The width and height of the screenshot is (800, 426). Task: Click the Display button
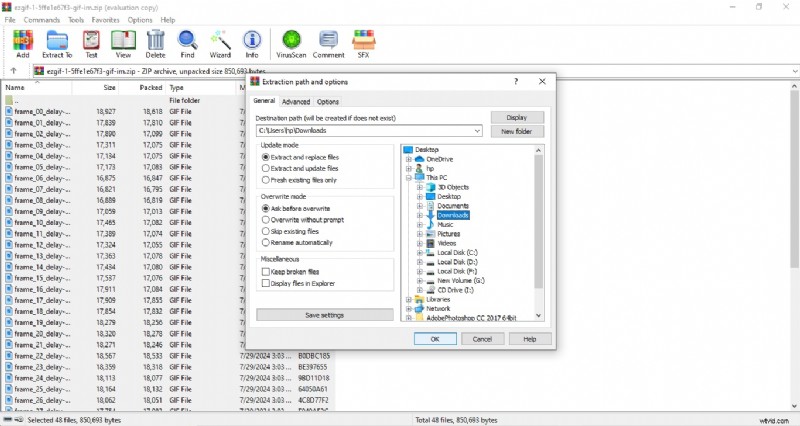(x=517, y=117)
